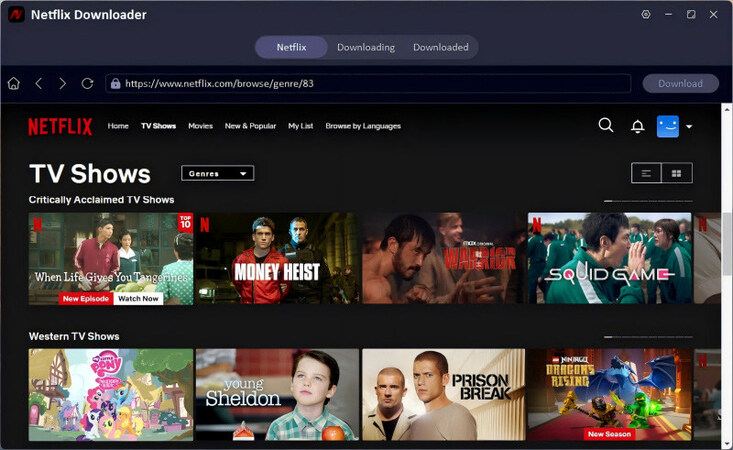Switch to the Downloaded tab
Screen dimensions: 733x450
(x=440, y=47)
